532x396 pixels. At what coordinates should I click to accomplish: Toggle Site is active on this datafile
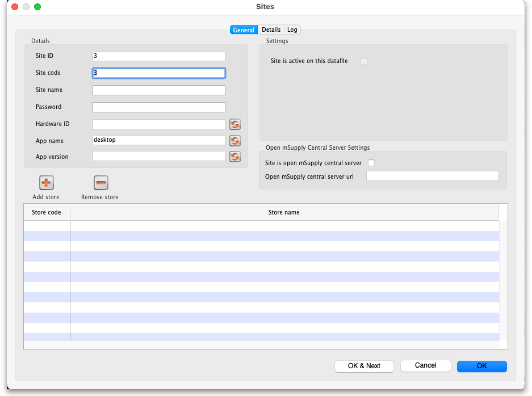tap(364, 61)
